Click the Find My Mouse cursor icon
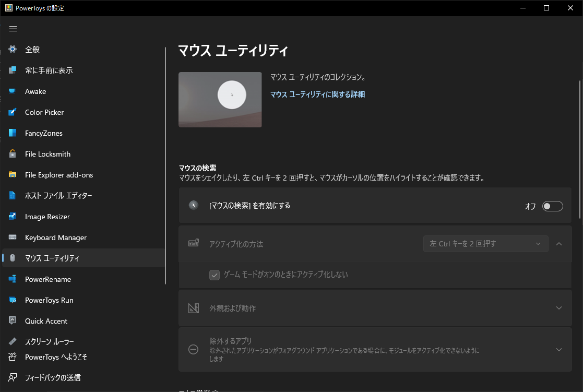The image size is (583, 392). [x=193, y=205]
